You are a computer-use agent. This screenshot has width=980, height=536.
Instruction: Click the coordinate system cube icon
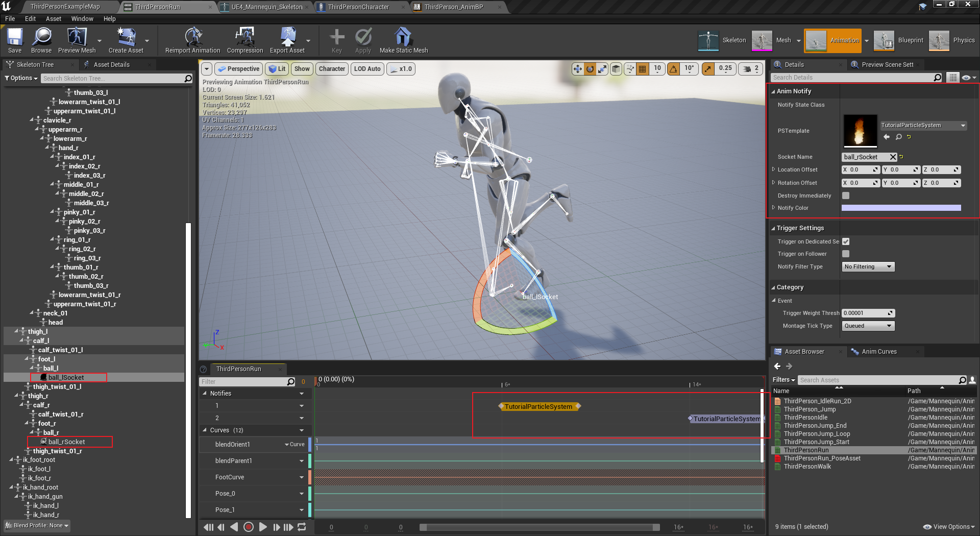pyautogui.click(x=616, y=69)
